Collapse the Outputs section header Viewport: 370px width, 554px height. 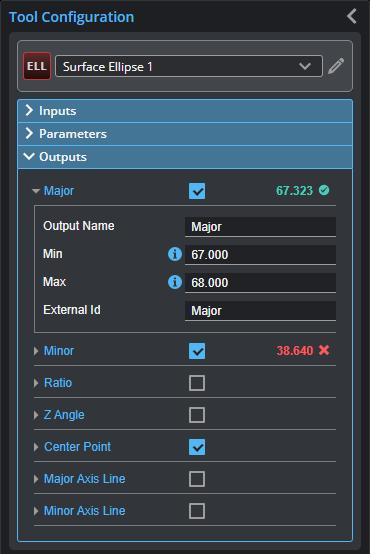[x=185, y=157]
